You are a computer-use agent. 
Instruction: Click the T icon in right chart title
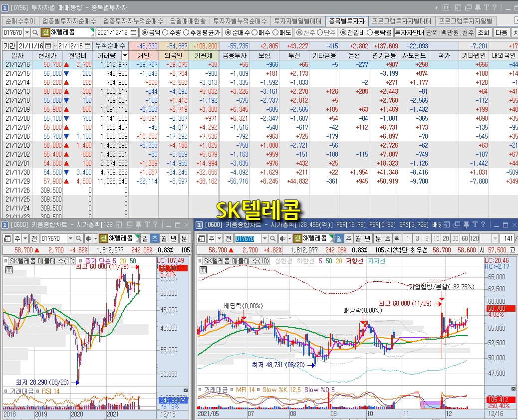point(475,225)
